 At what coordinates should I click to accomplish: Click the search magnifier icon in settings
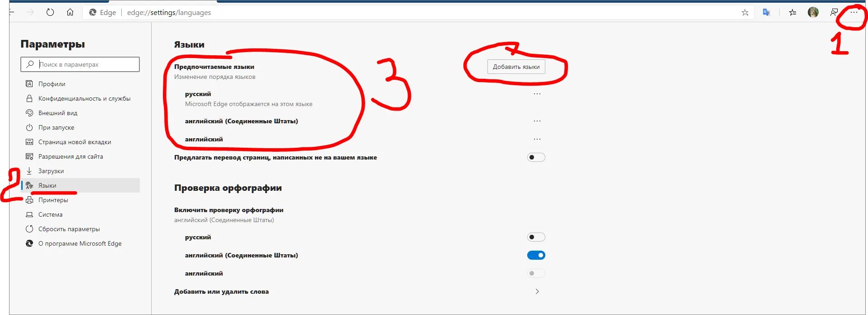[30, 64]
